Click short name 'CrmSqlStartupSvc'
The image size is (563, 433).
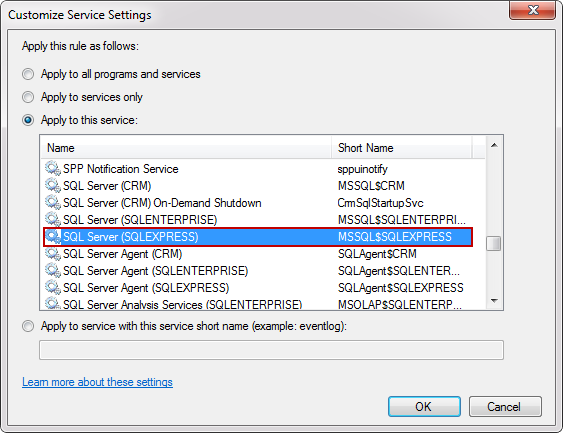(x=380, y=203)
